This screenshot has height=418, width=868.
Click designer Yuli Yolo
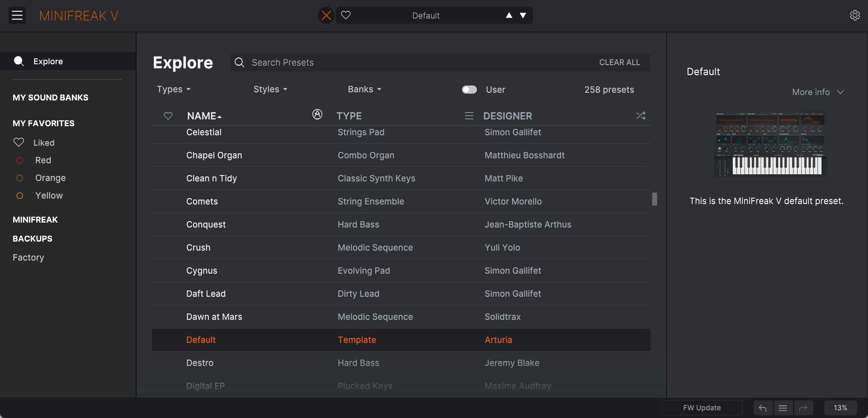click(x=502, y=247)
